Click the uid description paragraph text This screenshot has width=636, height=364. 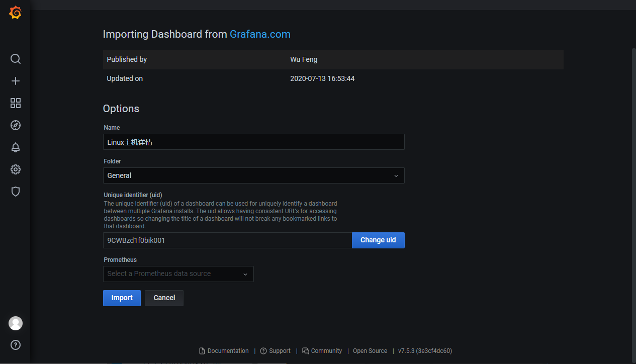click(x=221, y=215)
